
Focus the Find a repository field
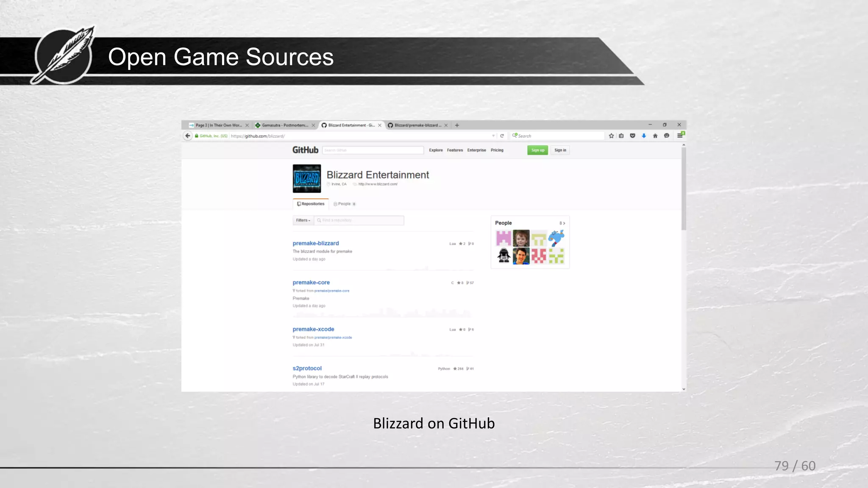(x=359, y=220)
